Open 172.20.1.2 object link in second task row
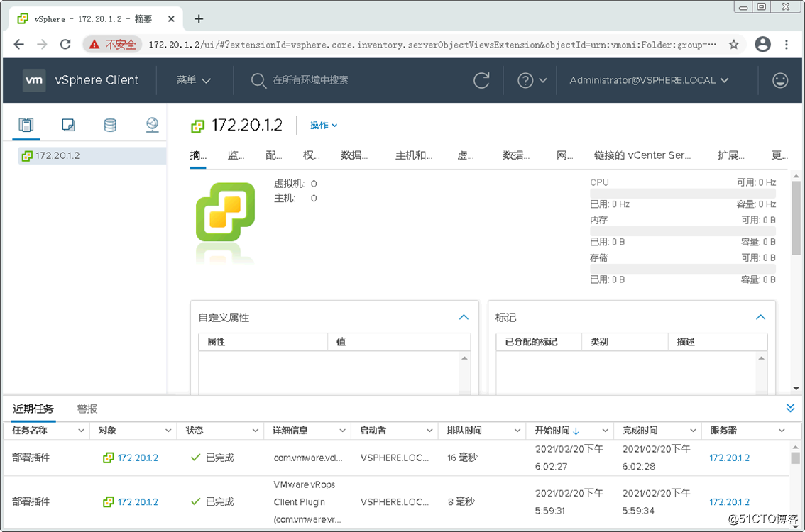This screenshot has height=532, width=805. [138, 501]
